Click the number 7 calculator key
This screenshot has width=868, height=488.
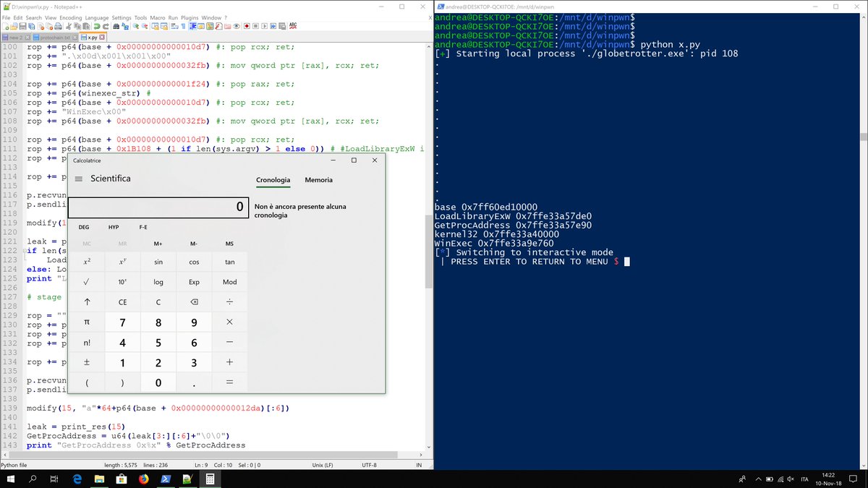pyautogui.click(x=123, y=322)
